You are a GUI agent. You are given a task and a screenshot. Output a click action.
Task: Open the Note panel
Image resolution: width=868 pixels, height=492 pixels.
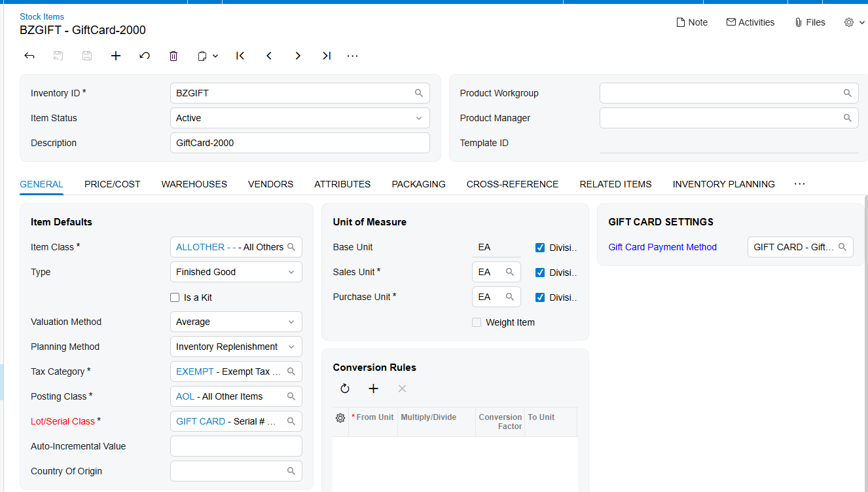[x=692, y=22]
